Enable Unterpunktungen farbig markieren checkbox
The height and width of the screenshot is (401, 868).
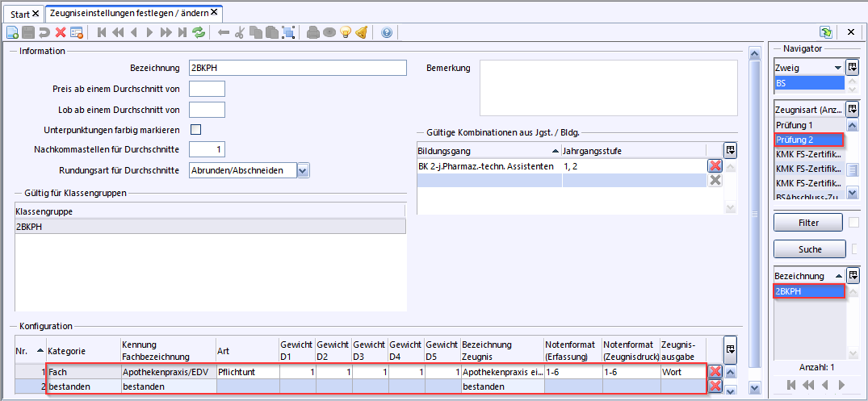pos(195,129)
